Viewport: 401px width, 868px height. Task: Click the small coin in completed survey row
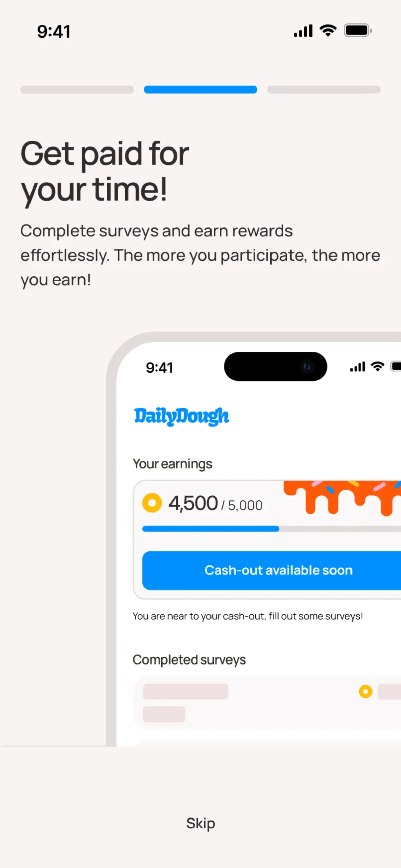coord(365,691)
